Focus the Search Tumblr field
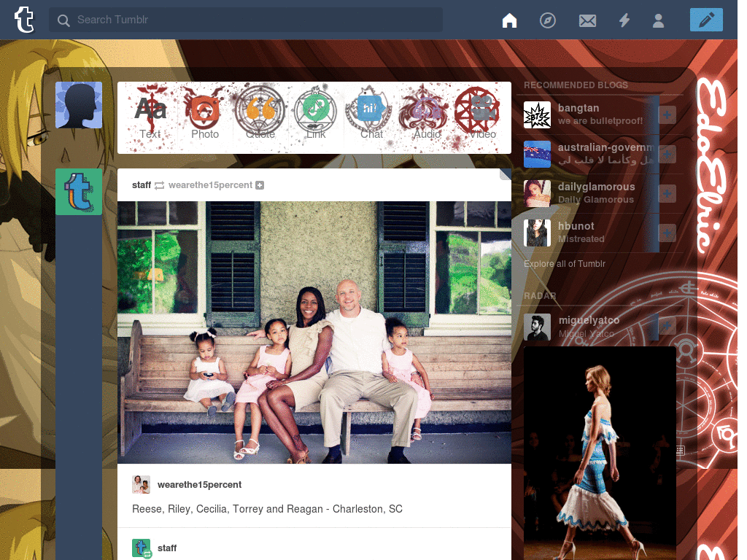The width and height of the screenshot is (747, 560). click(245, 20)
